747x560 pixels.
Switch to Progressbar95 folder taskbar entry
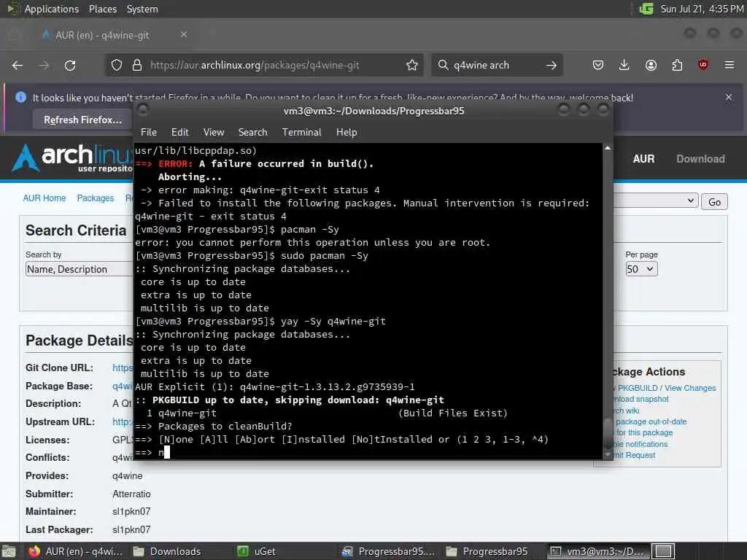(x=486, y=551)
